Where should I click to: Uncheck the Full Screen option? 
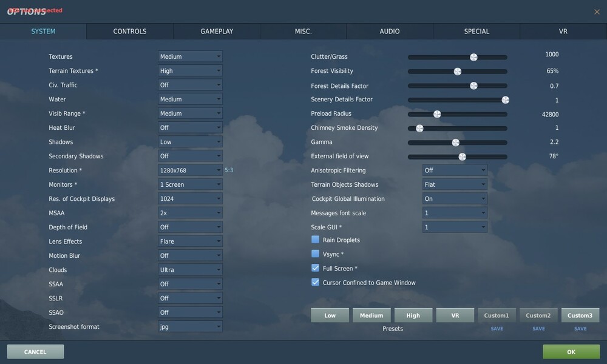coord(315,268)
